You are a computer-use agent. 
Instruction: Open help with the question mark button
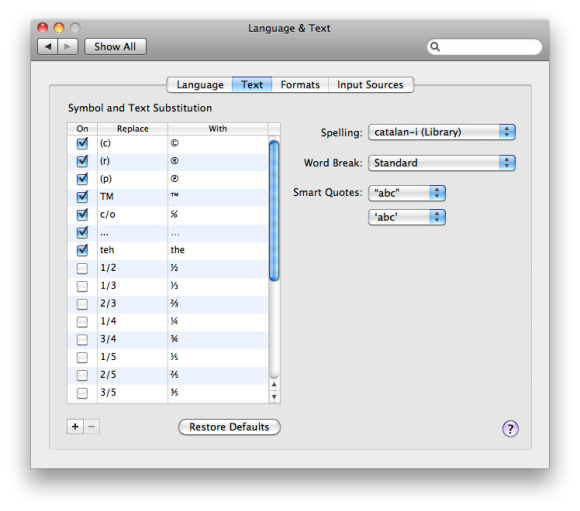(x=510, y=428)
